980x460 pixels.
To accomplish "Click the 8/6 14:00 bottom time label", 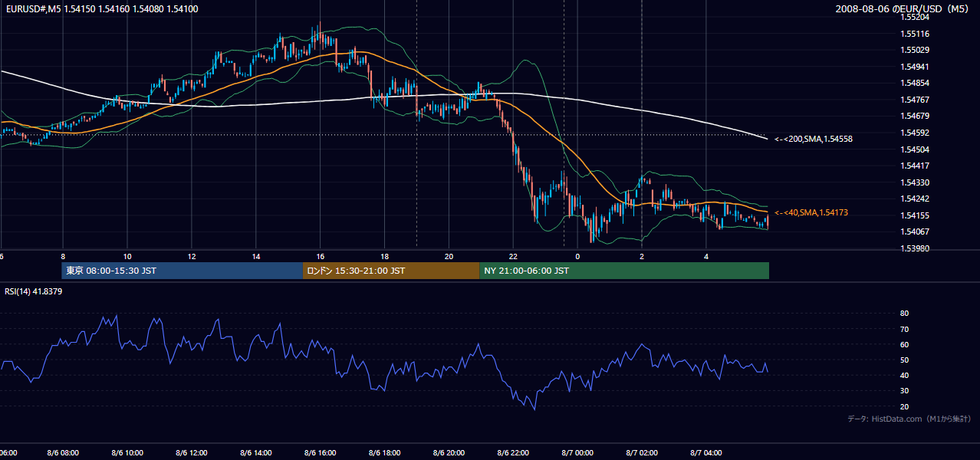I will (255, 453).
